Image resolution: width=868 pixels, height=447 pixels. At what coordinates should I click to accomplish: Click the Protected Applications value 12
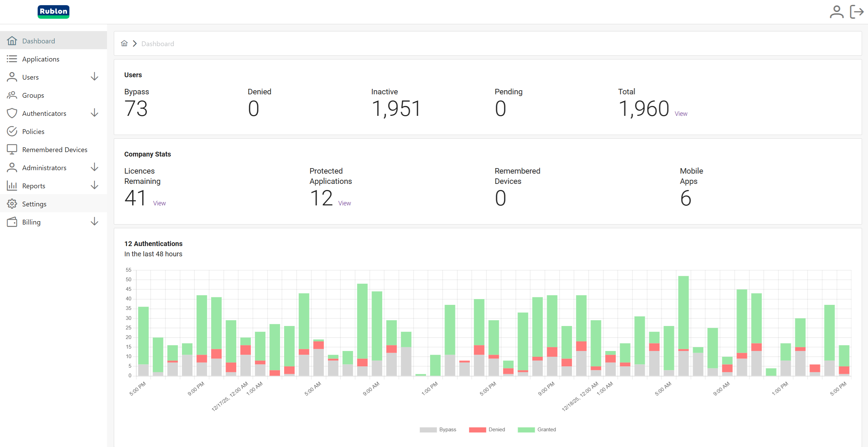(321, 198)
